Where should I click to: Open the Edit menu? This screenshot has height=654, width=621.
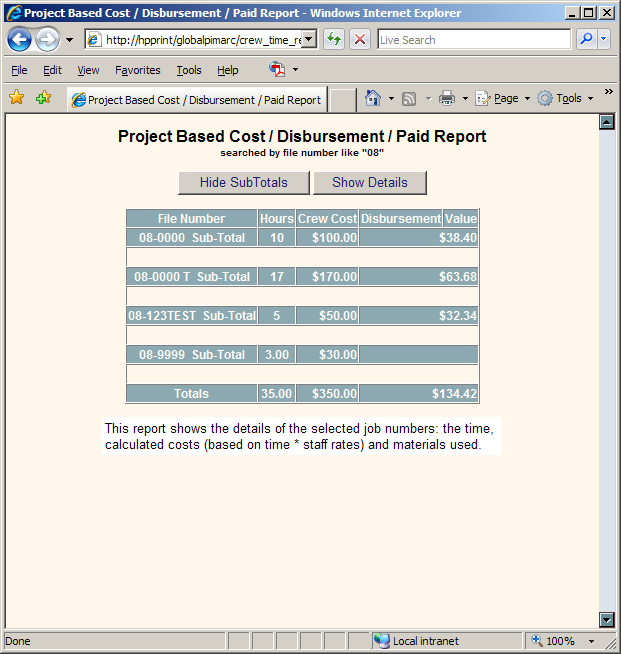pos(52,70)
